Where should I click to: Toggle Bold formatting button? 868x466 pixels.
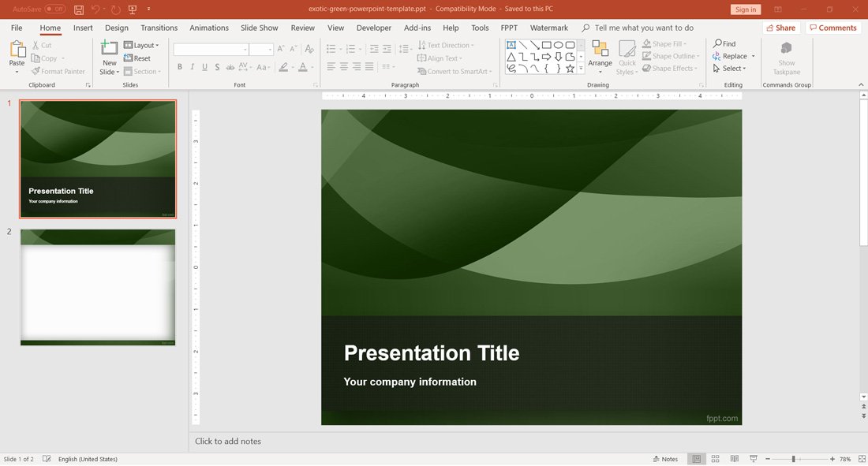pos(180,68)
